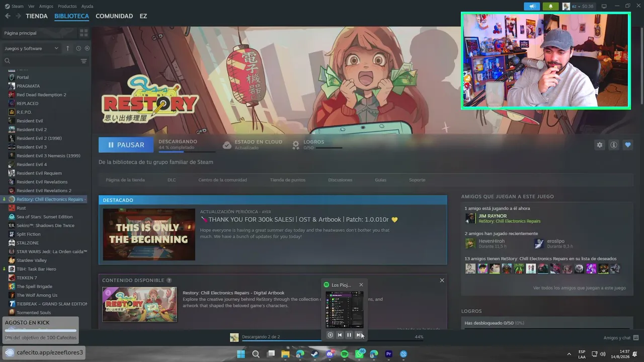Show hidden system tray icons chevron
The height and width of the screenshot is (362, 644).
pos(569,354)
